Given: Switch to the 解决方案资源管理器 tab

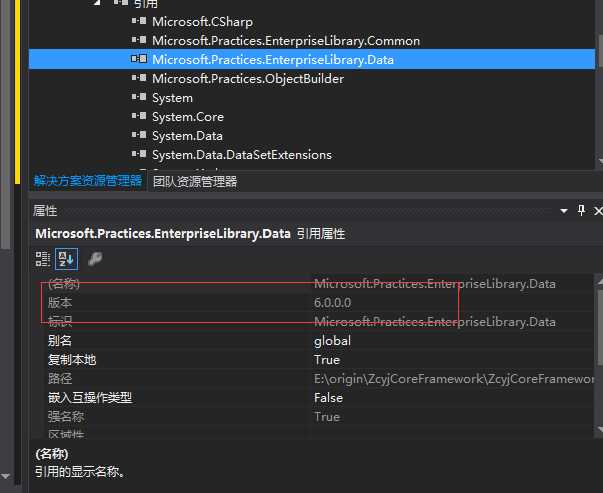Looking at the screenshot, I should click(x=88, y=181).
